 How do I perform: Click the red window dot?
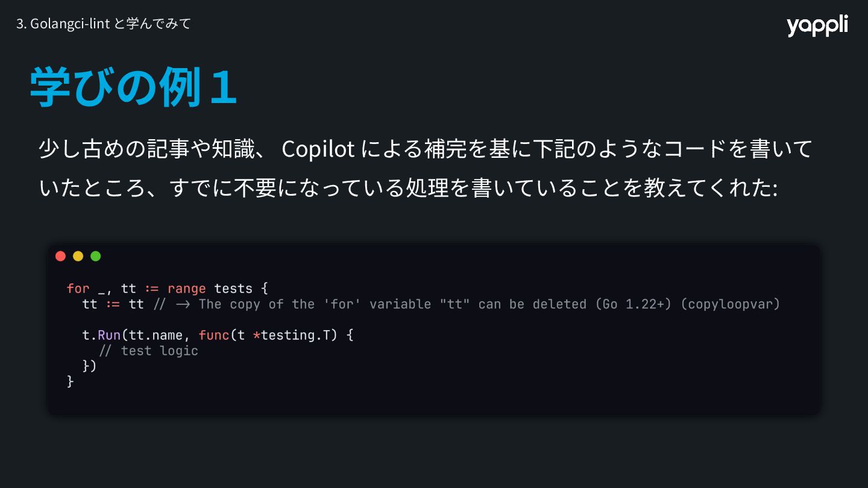pyautogui.click(x=60, y=256)
